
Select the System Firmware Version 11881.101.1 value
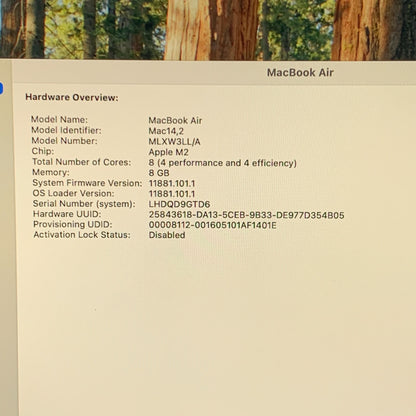172,184
